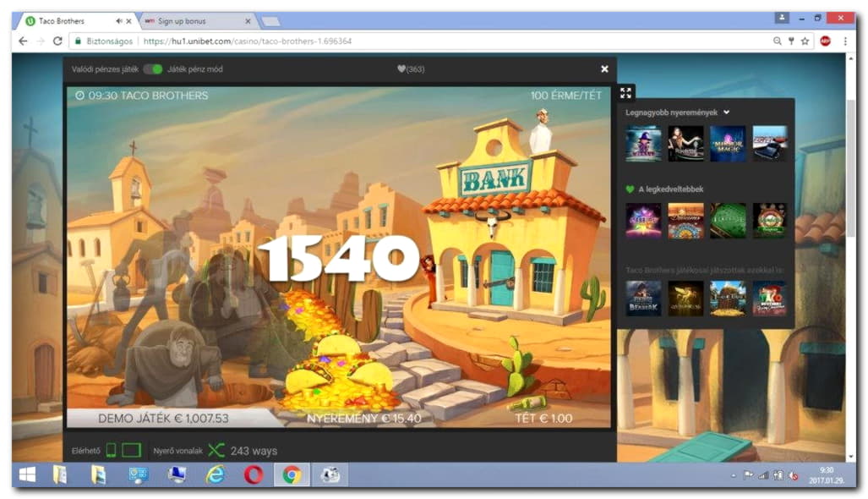Expand the Legnagyobb nyeremények dropdown
The width and height of the screenshot is (868, 499).
[x=726, y=112]
